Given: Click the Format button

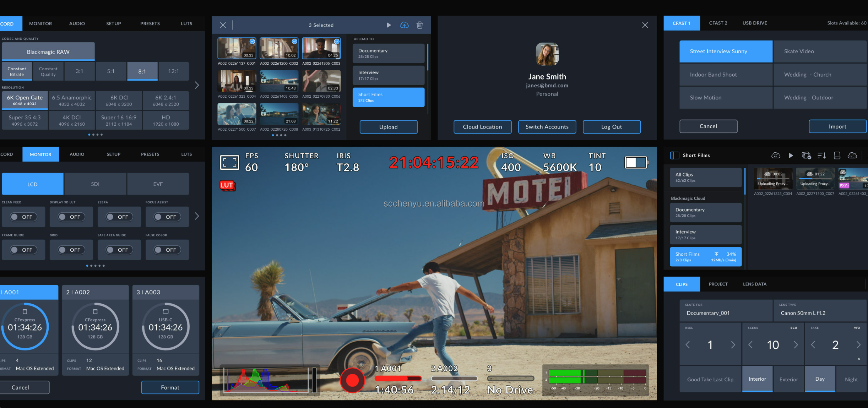Looking at the screenshot, I should point(170,387).
